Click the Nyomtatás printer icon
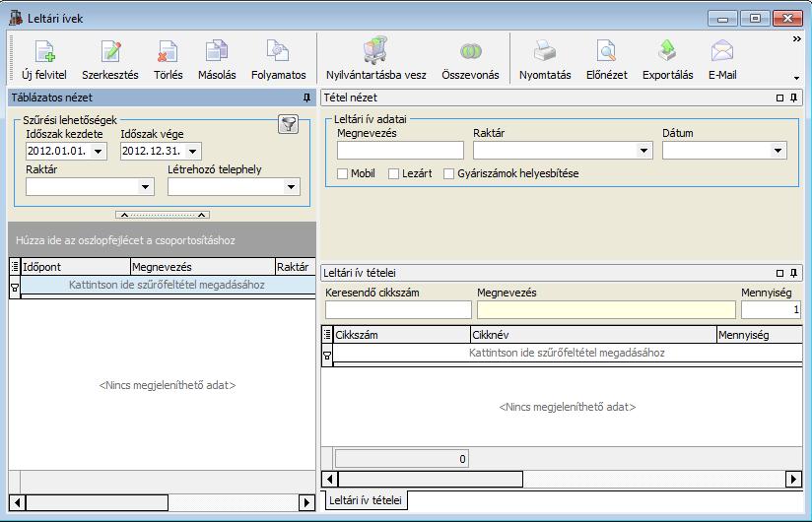Screen dimensions: 812x522 pos(544,52)
